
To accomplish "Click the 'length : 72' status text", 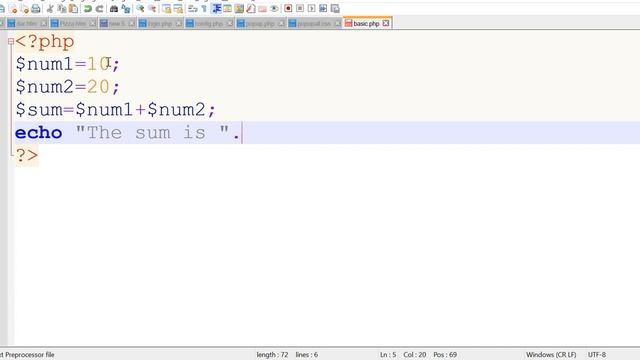I will [272, 355].
